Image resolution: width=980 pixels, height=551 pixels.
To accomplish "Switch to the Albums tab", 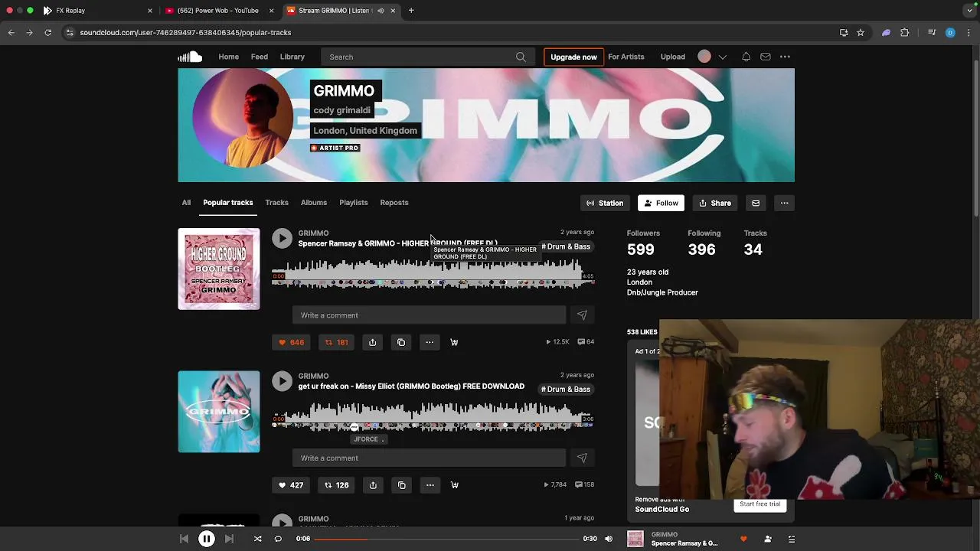I will [313, 203].
